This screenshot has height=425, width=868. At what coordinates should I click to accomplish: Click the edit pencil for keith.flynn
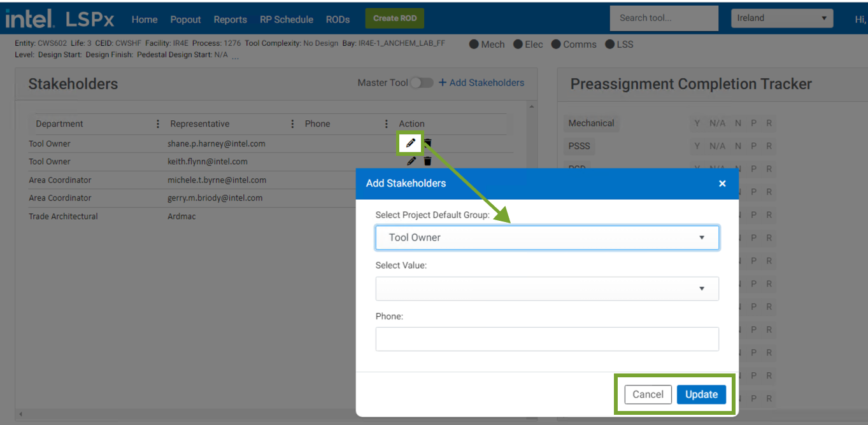tap(411, 162)
